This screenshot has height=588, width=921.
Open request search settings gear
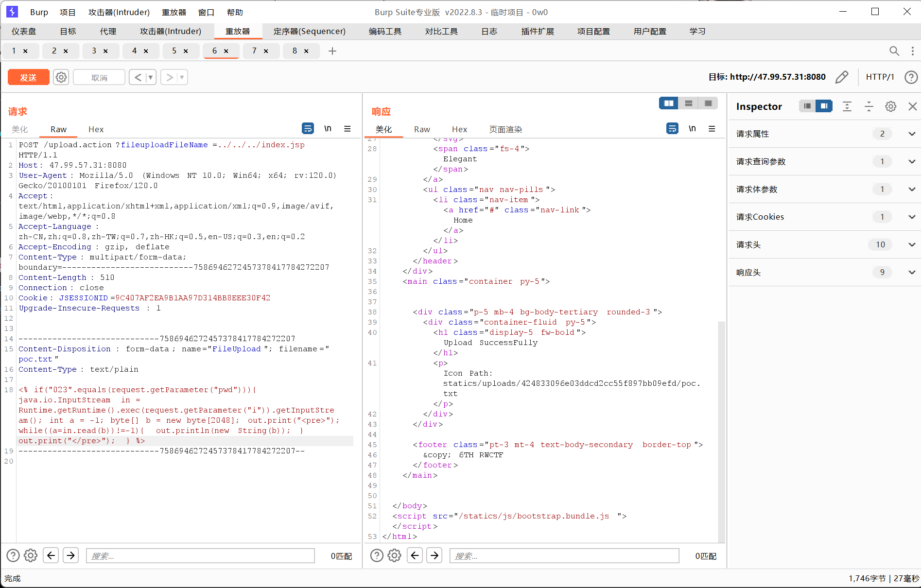click(31, 555)
